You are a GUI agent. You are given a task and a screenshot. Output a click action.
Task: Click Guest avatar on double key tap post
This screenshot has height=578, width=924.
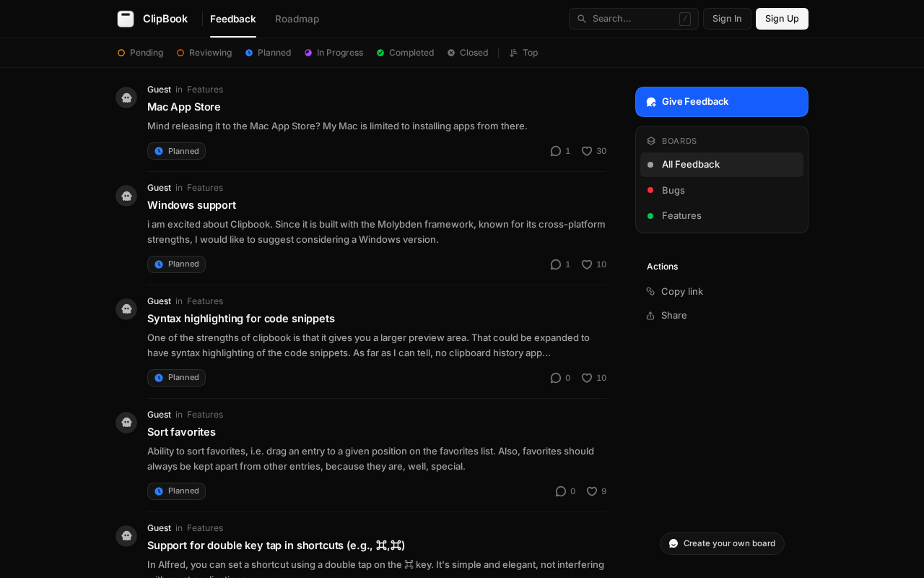click(126, 536)
